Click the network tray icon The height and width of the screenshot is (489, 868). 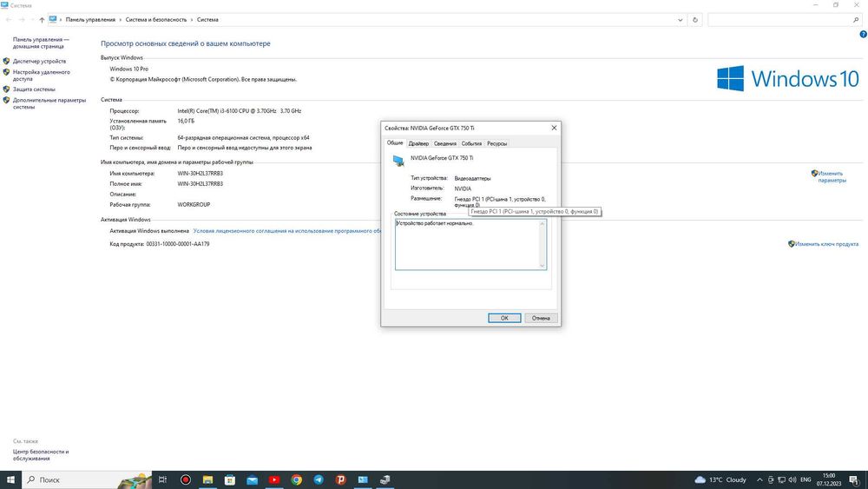[x=782, y=479]
